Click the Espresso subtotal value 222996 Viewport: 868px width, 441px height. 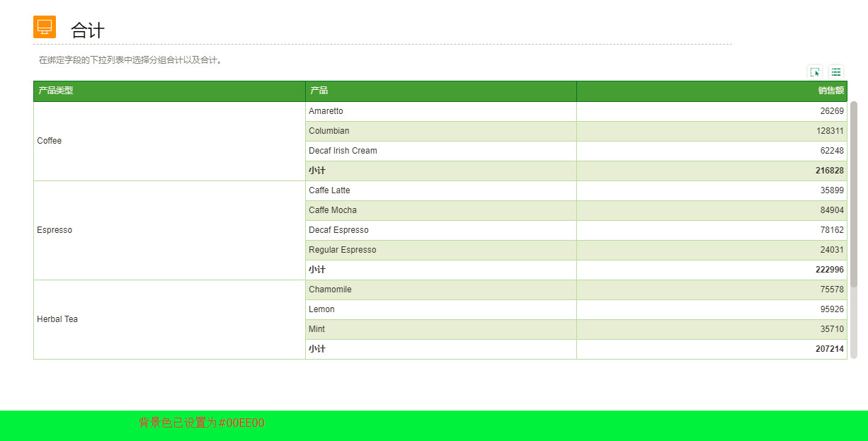pyautogui.click(x=829, y=270)
